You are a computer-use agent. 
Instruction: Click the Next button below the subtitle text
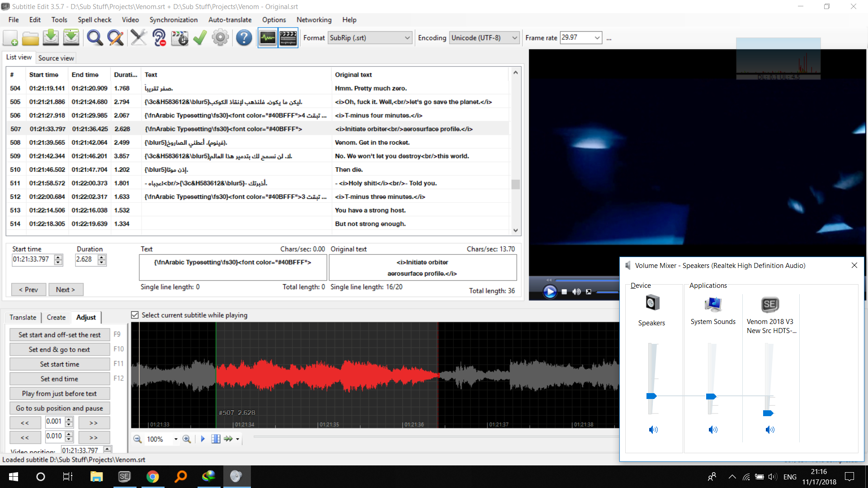(x=66, y=289)
